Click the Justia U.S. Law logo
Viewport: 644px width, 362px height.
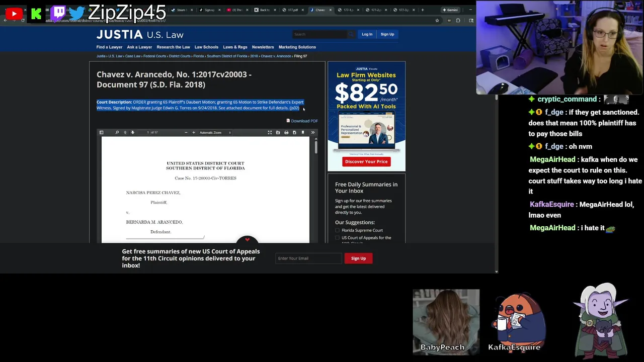[x=140, y=35]
